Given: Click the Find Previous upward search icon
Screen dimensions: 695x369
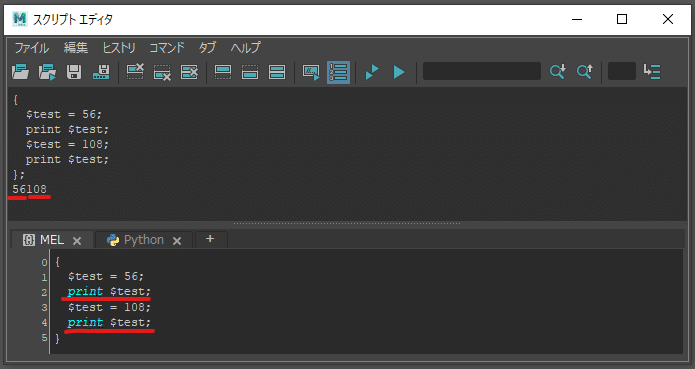Looking at the screenshot, I should click(585, 71).
